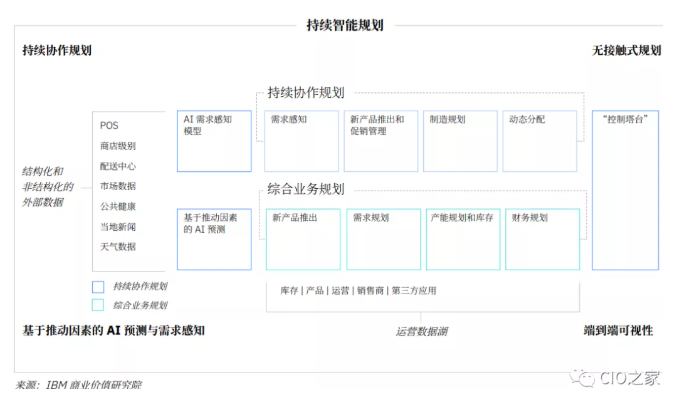The height and width of the screenshot is (393, 677).
Task: Select the “控制塔台” box
Action: pyautogui.click(x=625, y=190)
